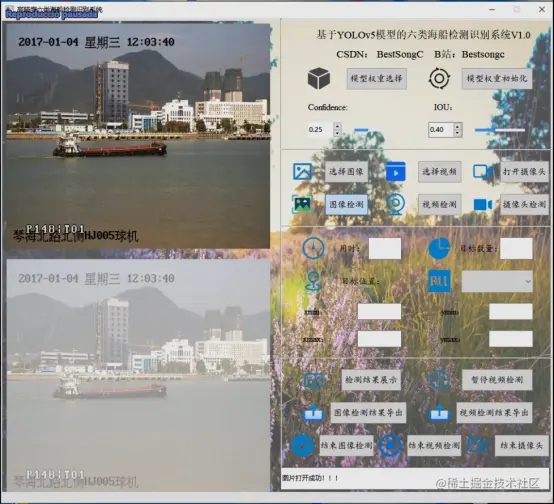The image size is (554, 504).
Task: Click the status message 图片打开成功!!!
Action: pos(310,478)
